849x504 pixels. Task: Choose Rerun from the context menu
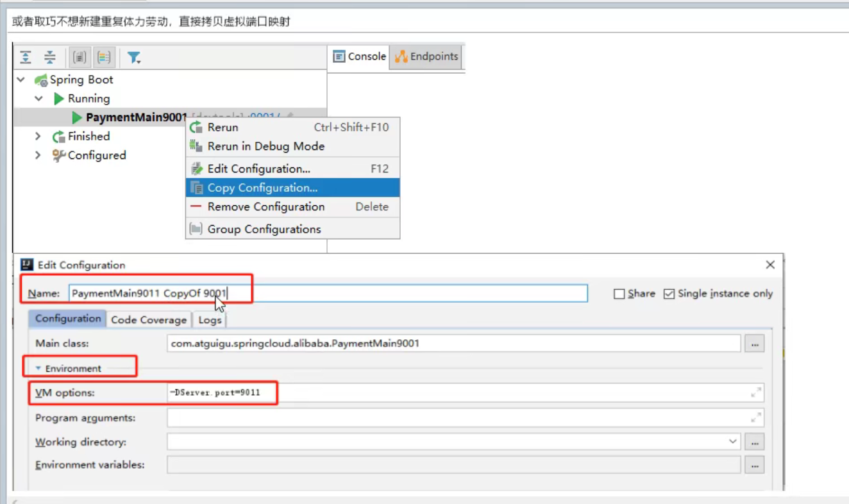click(292, 127)
